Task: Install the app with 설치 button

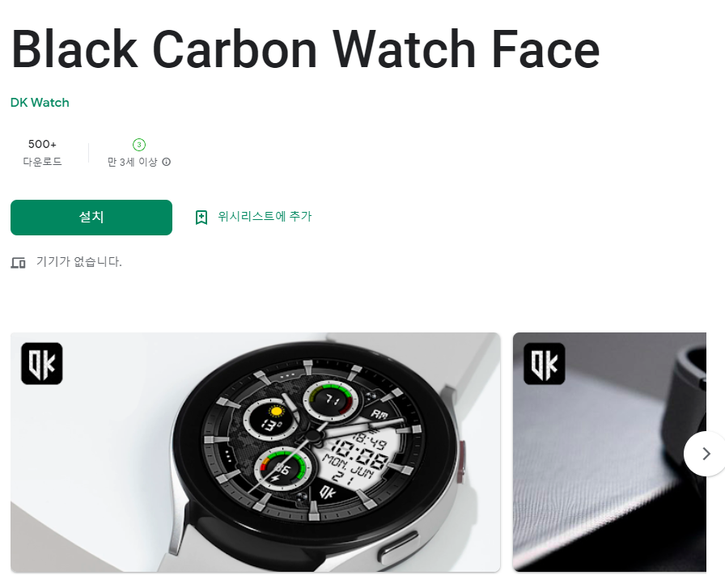Action: point(91,218)
